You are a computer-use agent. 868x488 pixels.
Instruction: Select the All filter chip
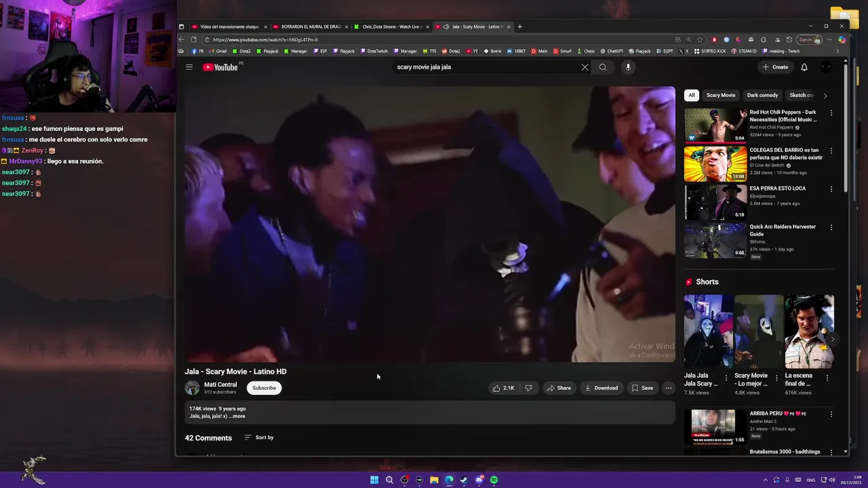(x=691, y=96)
